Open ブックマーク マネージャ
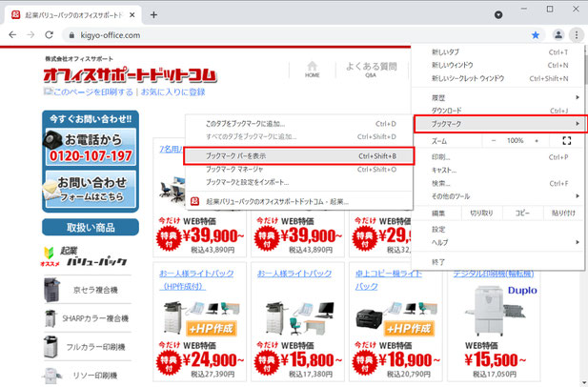 pos(299,170)
